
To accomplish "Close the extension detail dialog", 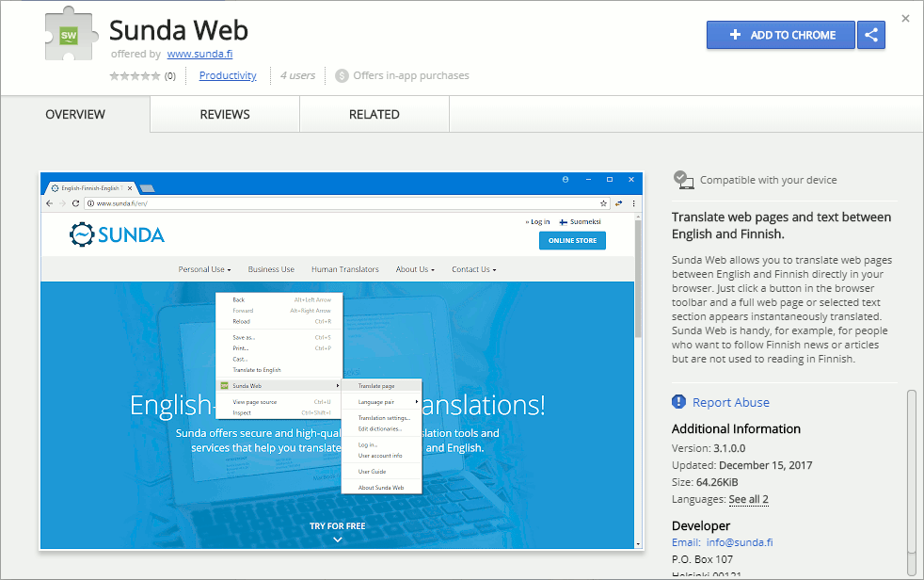I will click(x=906, y=18).
